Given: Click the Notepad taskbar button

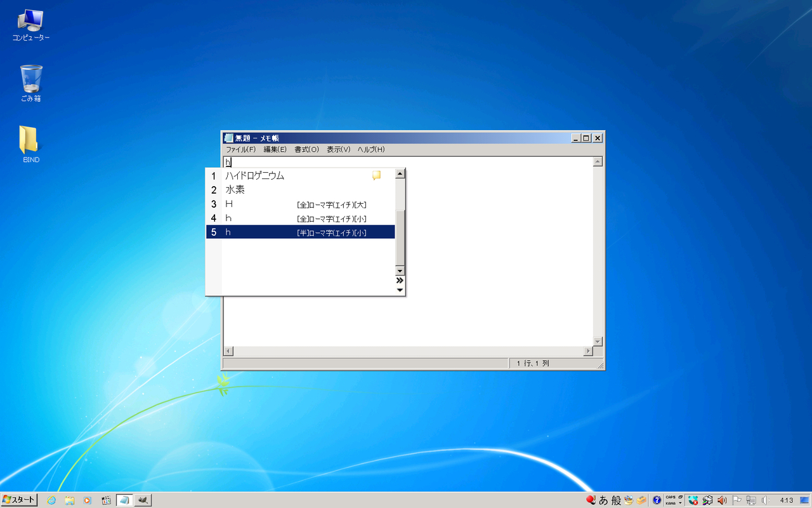Looking at the screenshot, I should click(124, 500).
